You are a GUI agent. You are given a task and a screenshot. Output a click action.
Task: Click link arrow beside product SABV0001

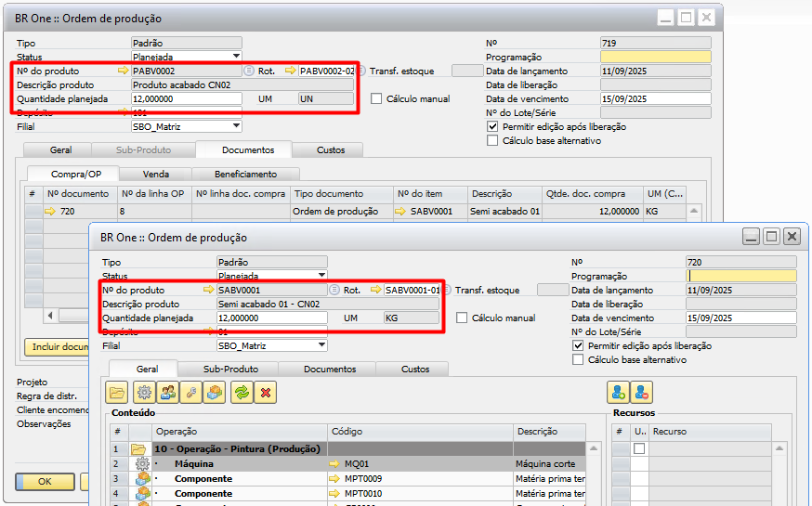pos(208,290)
